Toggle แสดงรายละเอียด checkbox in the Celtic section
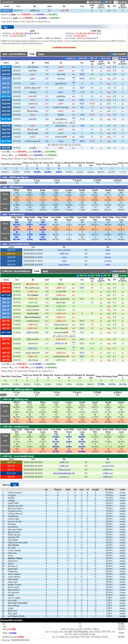This screenshot has height=644, width=128. coord(112,54)
